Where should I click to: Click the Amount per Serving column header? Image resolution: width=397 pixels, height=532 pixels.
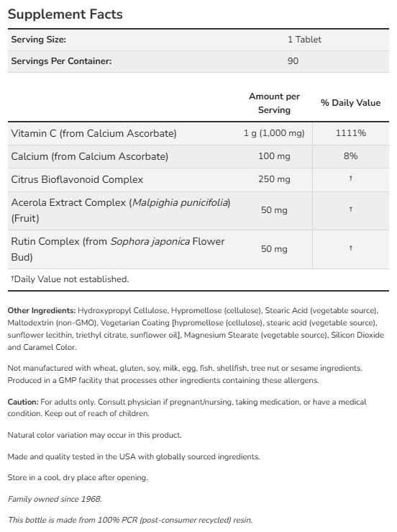[x=274, y=103]
